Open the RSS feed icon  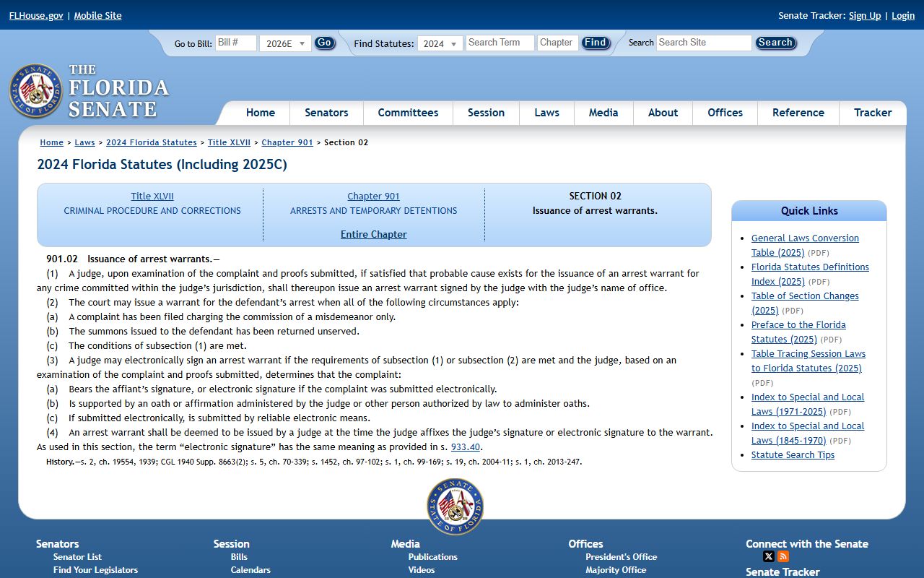pyautogui.click(x=783, y=556)
